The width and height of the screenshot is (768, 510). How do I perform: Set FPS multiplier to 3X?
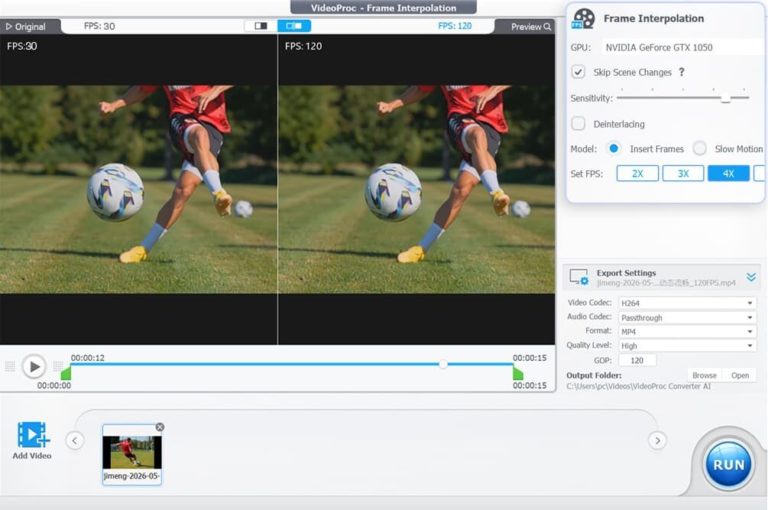683,173
